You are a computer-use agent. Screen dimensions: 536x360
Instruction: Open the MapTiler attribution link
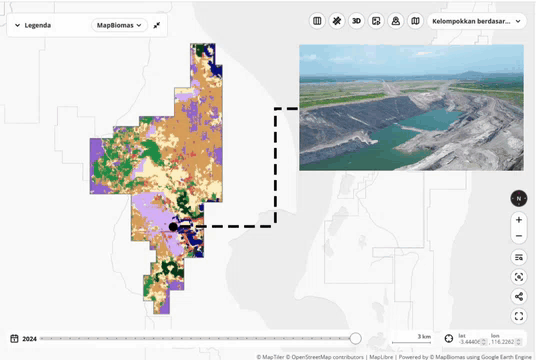[x=270, y=357]
